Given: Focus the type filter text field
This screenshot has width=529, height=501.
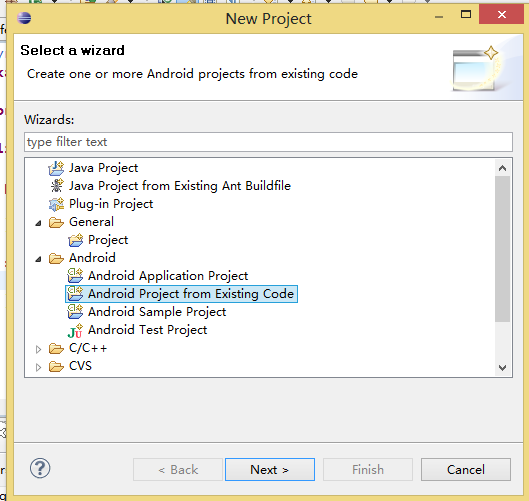Looking at the screenshot, I should 268,142.
